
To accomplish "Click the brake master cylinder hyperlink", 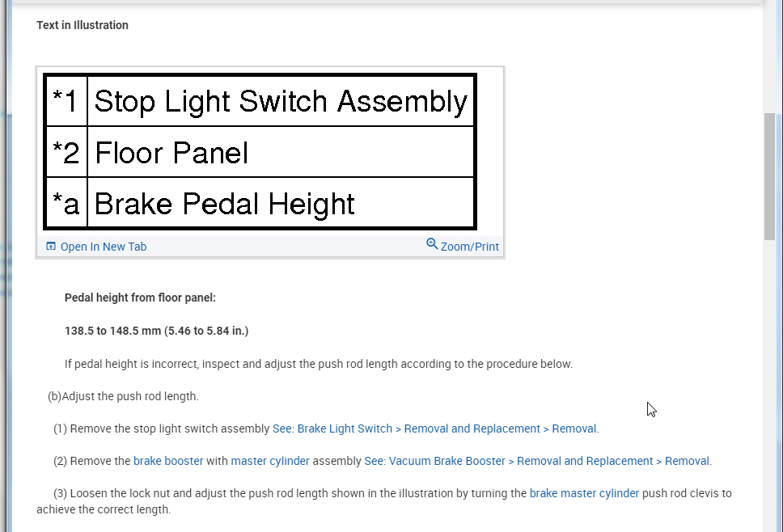I will pyautogui.click(x=584, y=493).
